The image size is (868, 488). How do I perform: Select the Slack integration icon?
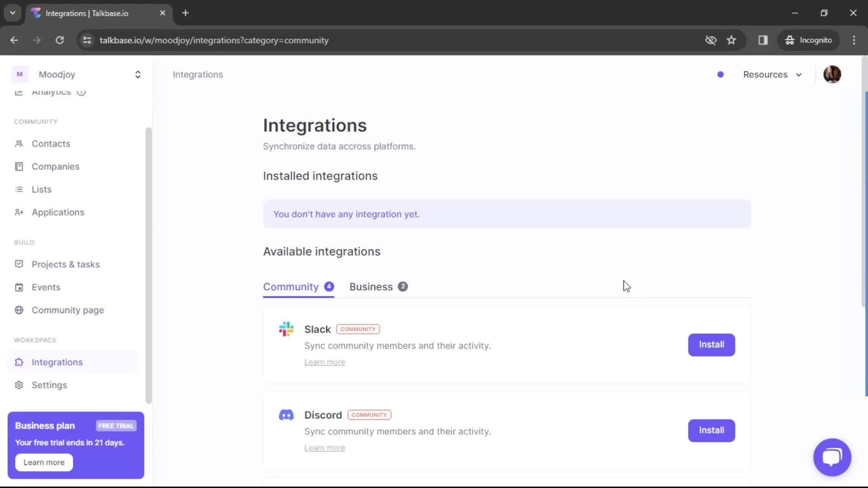[286, 329]
